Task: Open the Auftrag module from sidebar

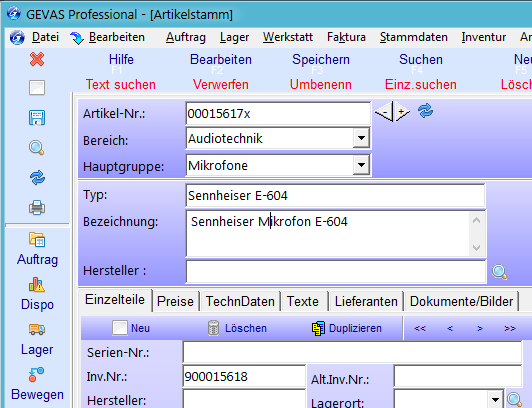Action: point(37,249)
